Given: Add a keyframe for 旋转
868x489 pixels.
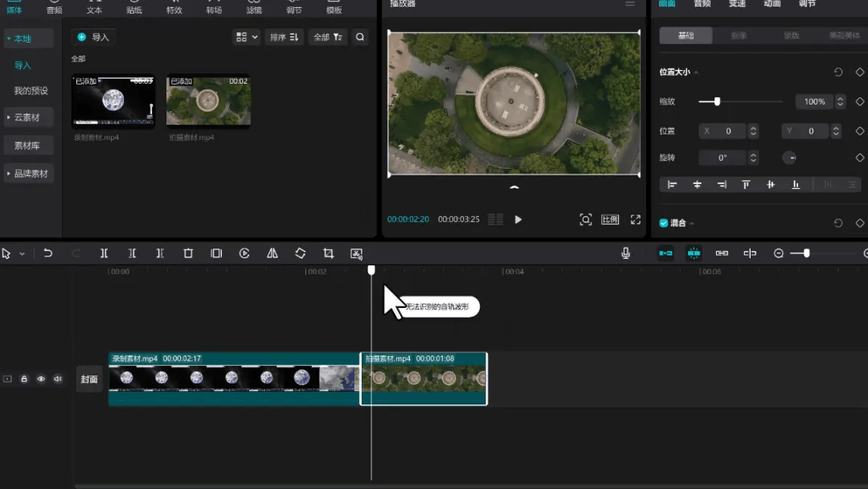Looking at the screenshot, I should pos(860,158).
